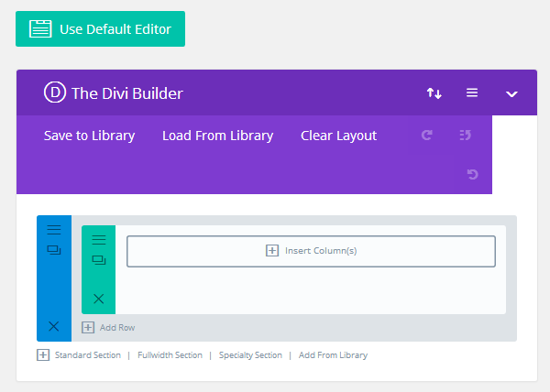Open the history states icon
Viewport: 550px width, 392px height.
466,135
